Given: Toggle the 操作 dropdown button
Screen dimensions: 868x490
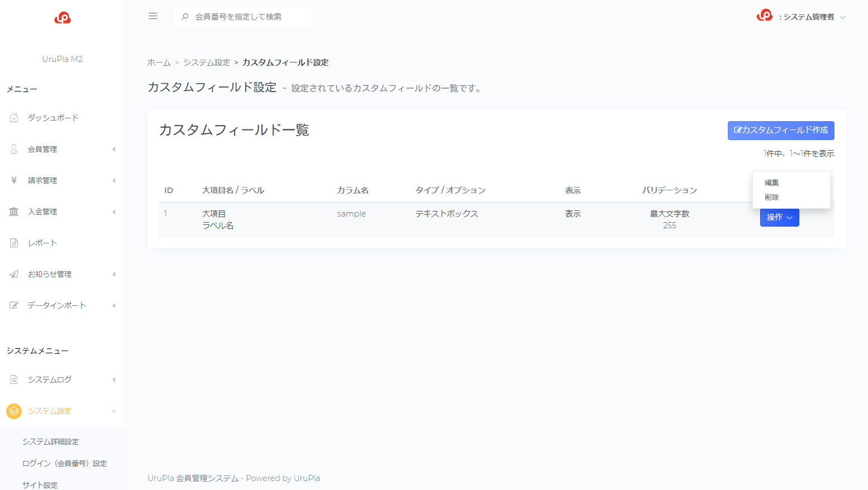Looking at the screenshot, I should (779, 217).
